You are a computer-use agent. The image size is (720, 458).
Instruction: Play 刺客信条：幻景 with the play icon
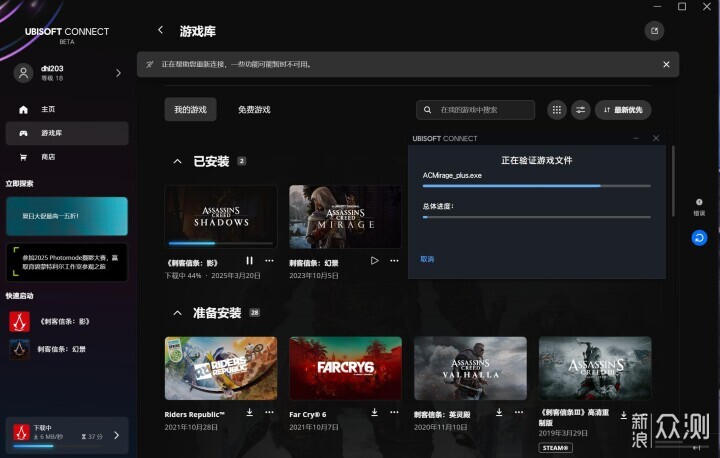375,261
